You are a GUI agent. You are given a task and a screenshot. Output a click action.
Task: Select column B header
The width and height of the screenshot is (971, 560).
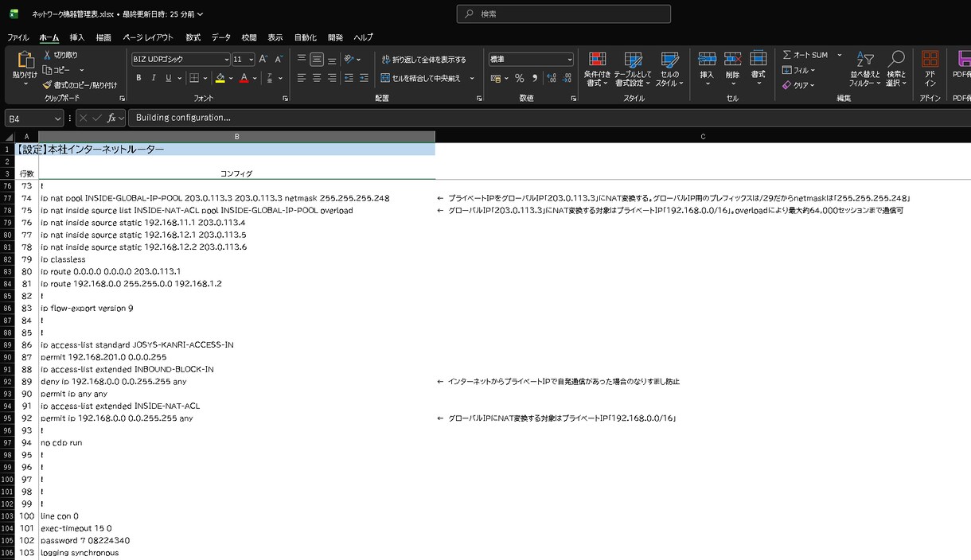point(236,137)
